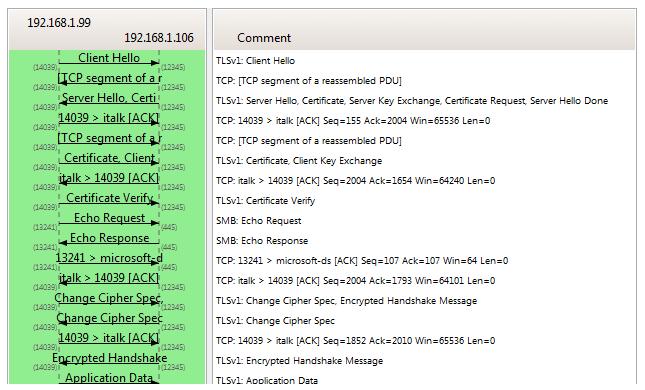Select '13241 > microsoft-d' flow row

(x=109, y=258)
